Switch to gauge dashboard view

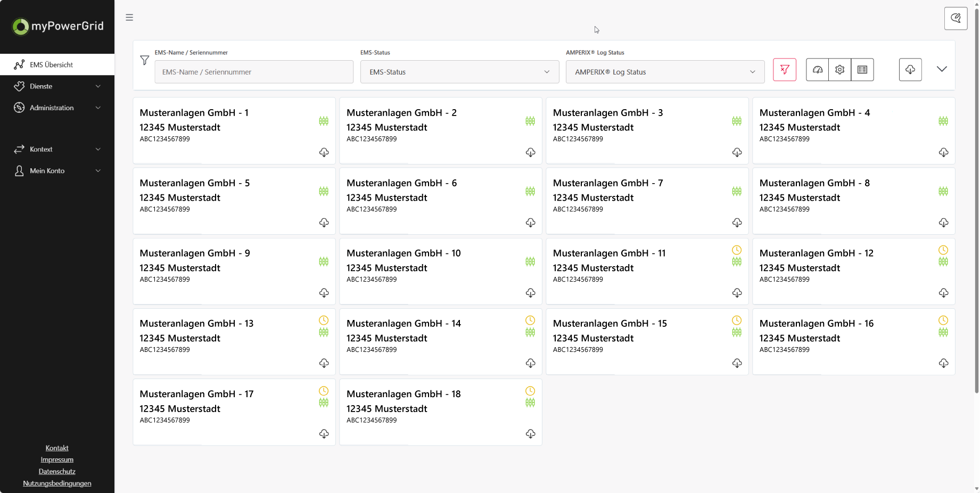click(817, 70)
